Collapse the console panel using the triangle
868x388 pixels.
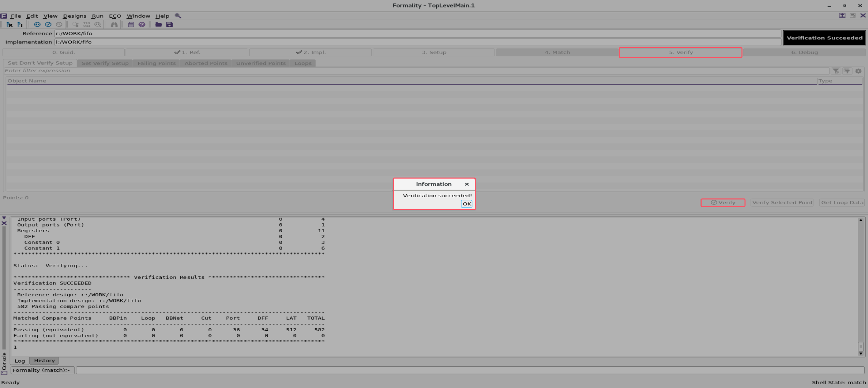tap(4, 218)
